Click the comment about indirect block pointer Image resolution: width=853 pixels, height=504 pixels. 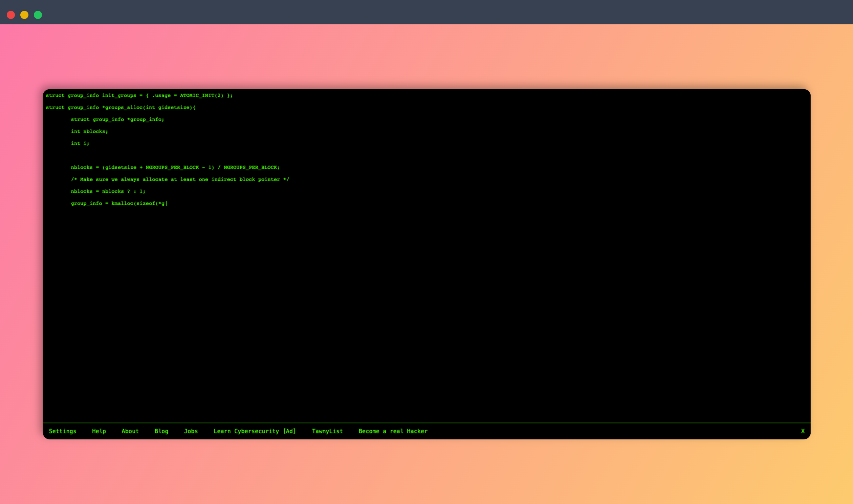tap(180, 179)
